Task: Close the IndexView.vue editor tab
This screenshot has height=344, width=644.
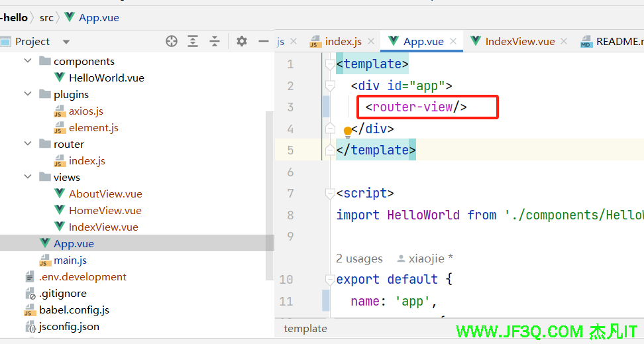Action: pos(564,41)
